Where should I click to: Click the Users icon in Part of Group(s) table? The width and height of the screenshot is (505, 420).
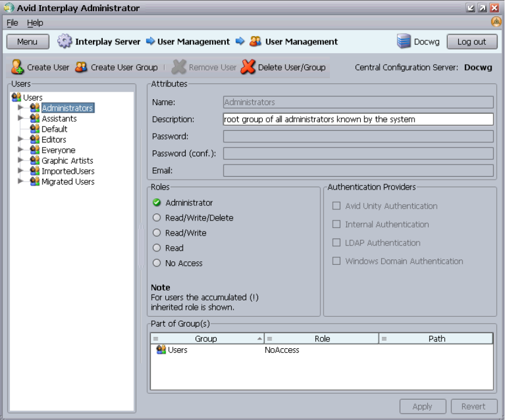point(161,349)
